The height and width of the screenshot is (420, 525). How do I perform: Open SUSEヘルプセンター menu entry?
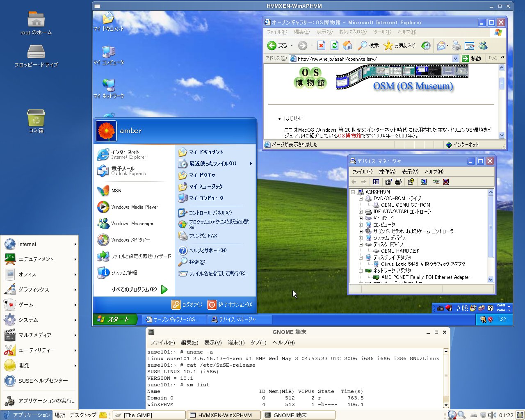[39, 381]
